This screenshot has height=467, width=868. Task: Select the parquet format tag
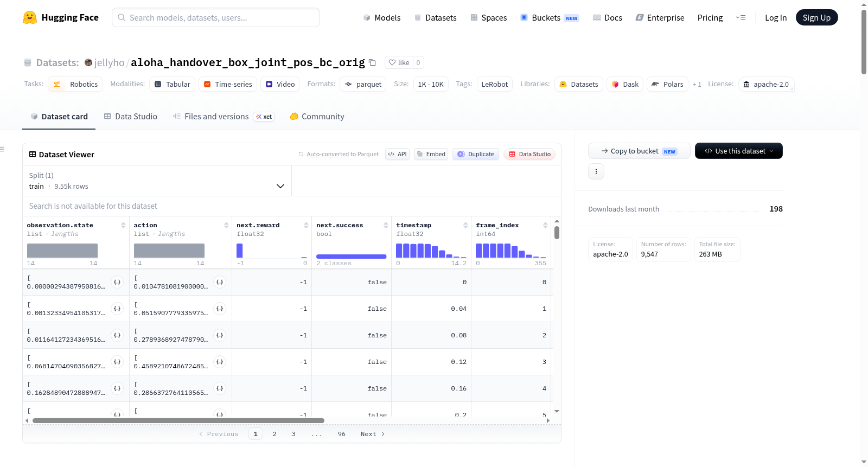pos(363,84)
